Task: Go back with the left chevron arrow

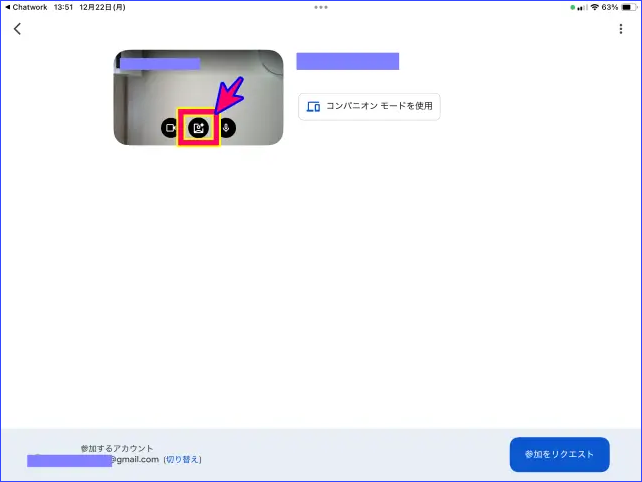Action: [17, 29]
